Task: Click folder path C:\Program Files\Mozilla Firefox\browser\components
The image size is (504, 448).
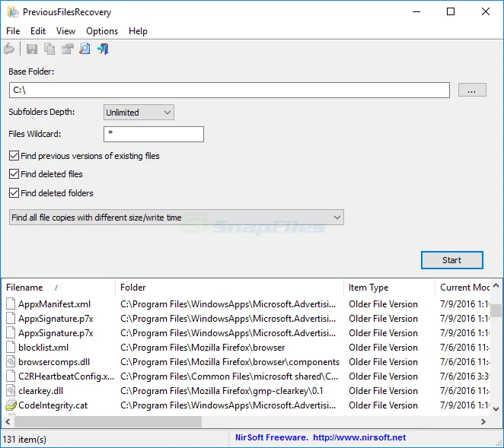Action: click(x=230, y=362)
